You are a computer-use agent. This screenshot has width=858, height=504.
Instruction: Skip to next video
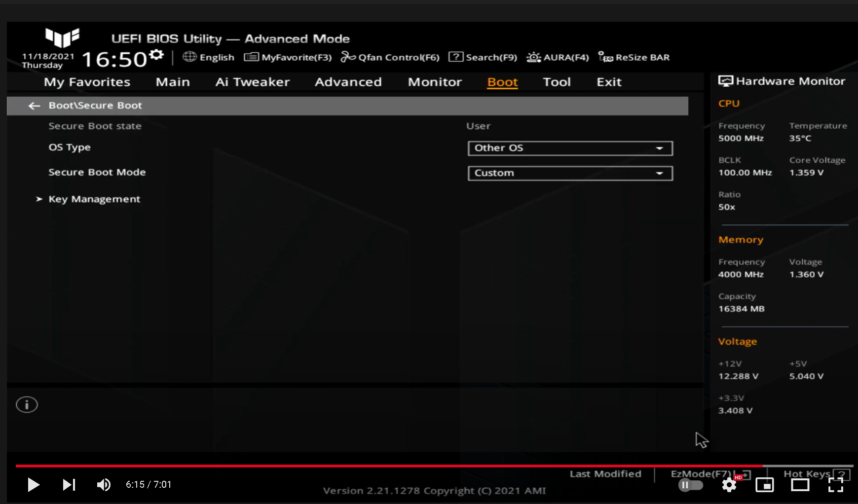point(69,485)
